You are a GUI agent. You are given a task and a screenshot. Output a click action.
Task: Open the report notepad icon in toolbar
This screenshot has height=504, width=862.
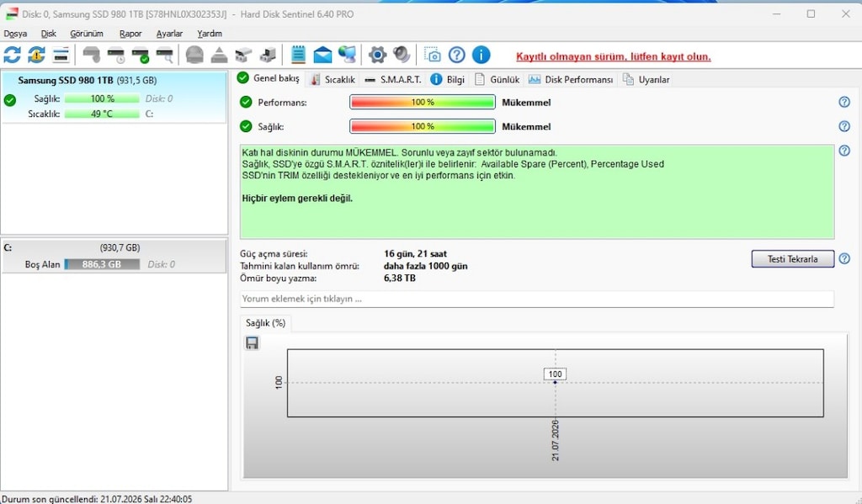click(x=298, y=55)
